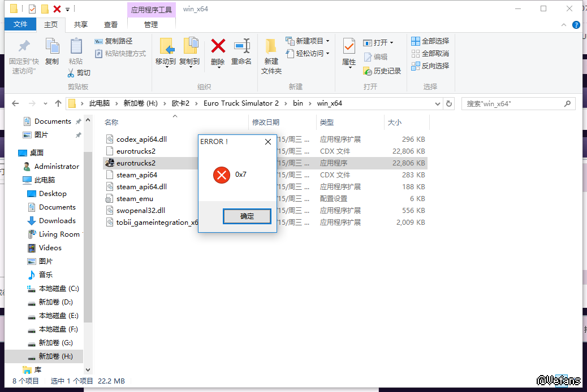Close the ERROR dialog with the X

268,142
